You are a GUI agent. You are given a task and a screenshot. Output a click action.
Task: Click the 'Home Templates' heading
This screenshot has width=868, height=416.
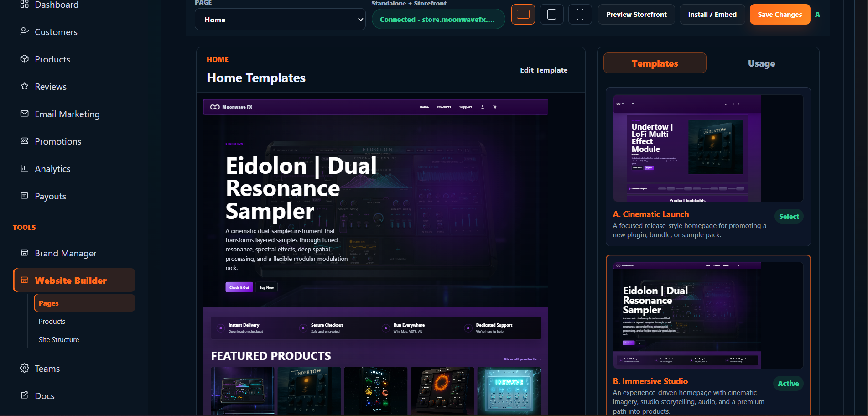point(256,78)
